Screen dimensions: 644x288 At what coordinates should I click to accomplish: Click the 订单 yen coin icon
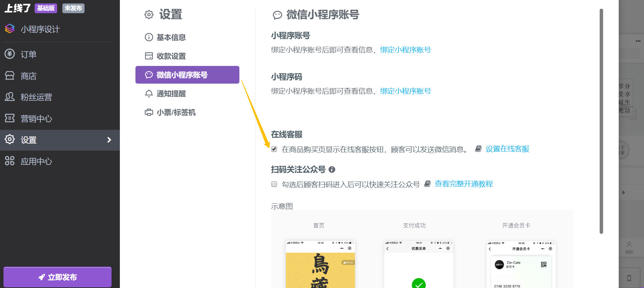click(10, 54)
